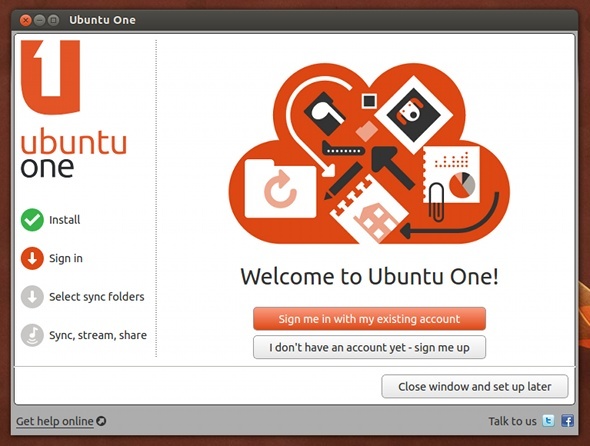The width and height of the screenshot is (590, 446).
Task: Sign me in with my existing account
Action: (x=369, y=319)
